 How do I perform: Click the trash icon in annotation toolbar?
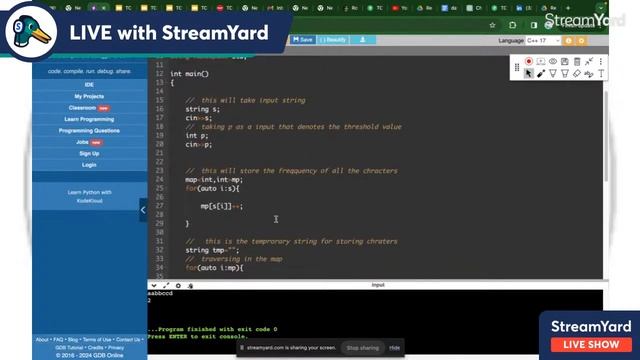click(x=577, y=62)
